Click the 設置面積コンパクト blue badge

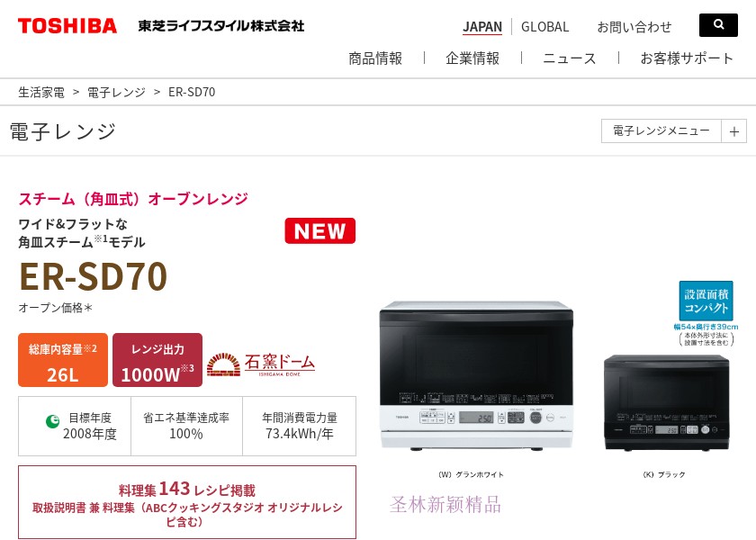[706, 301]
